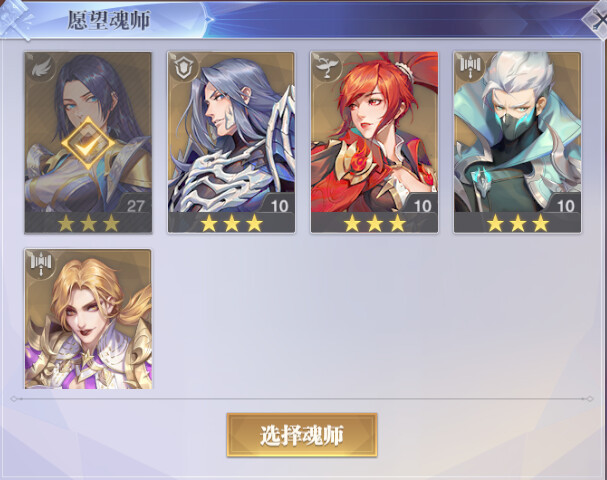The height and width of the screenshot is (480, 607).
Task: Click the 选择魂师 button
Action: (x=302, y=435)
